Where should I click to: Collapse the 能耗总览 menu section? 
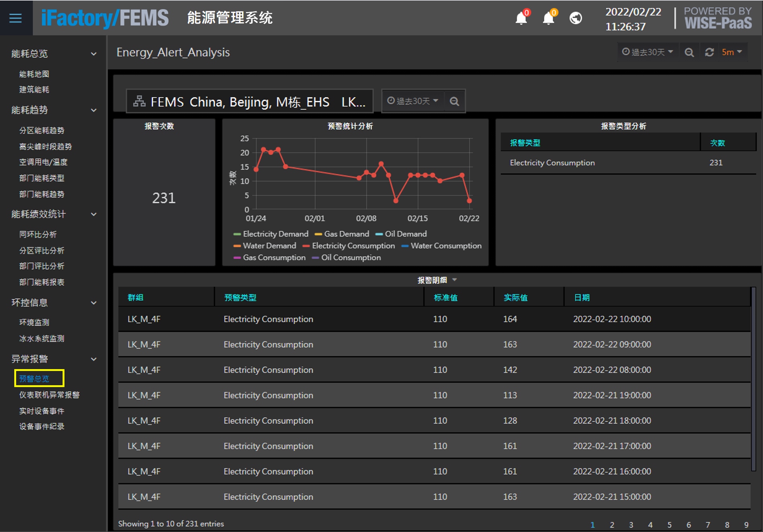tap(94, 54)
